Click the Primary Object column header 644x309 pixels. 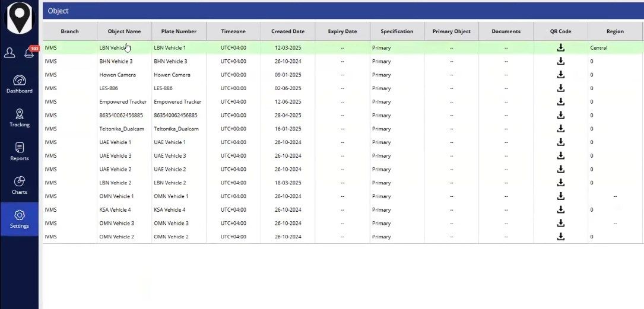pyautogui.click(x=451, y=31)
